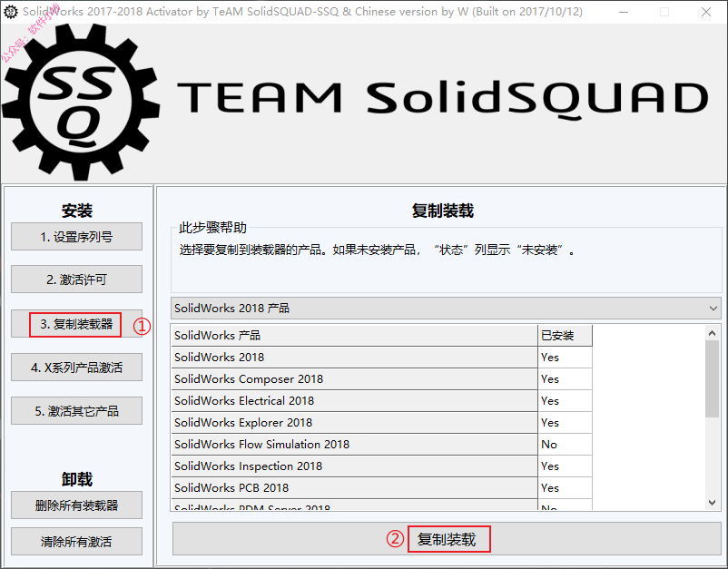The width and height of the screenshot is (728, 569).
Task: Open the '2. 激活许可' step
Action: 76,280
